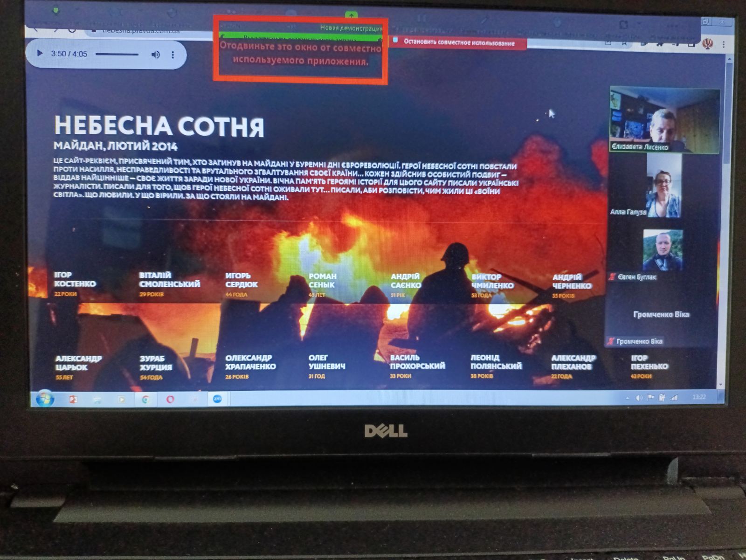Open Ігор Костенко's memorial page
The height and width of the screenshot is (560, 746).
coord(75,279)
